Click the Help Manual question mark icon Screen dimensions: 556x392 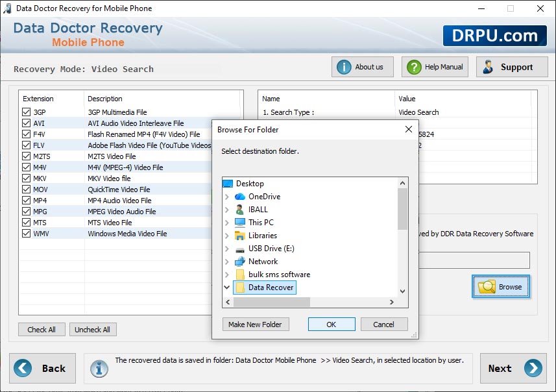pos(414,67)
